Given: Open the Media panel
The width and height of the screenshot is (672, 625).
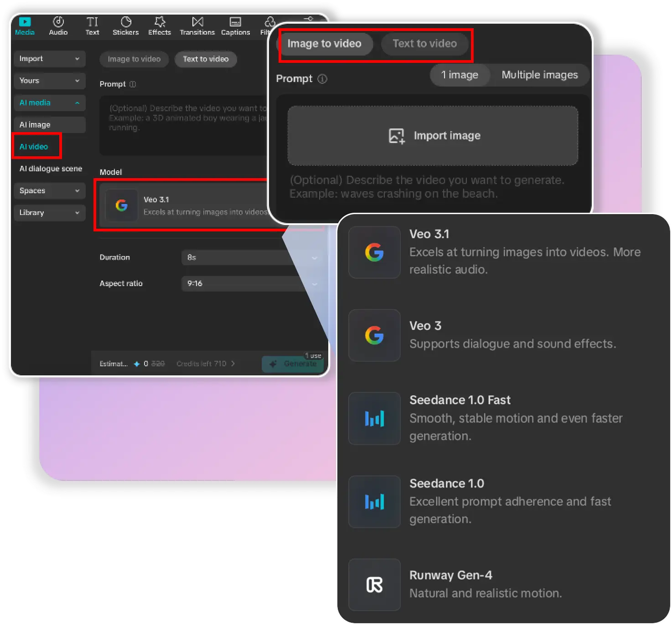Looking at the screenshot, I should click(24, 26).
